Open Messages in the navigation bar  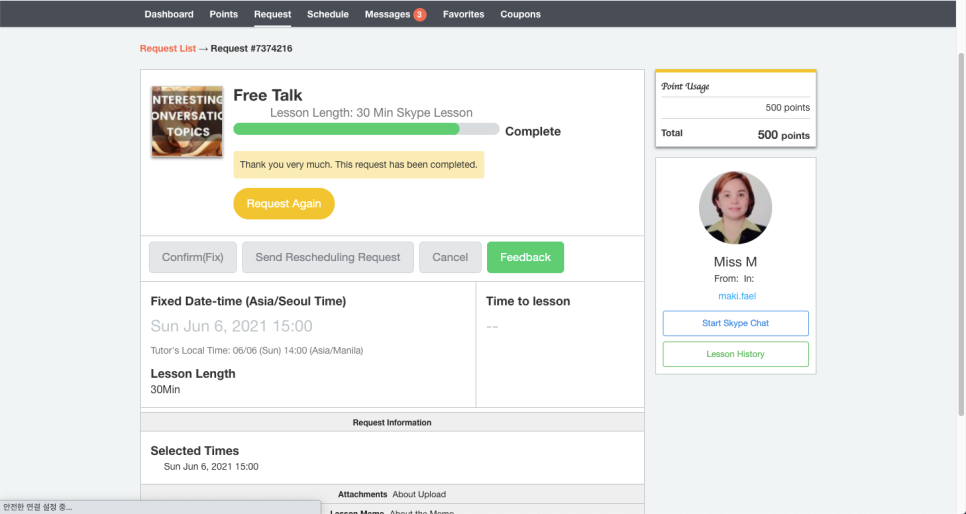[x=387, y=14]
